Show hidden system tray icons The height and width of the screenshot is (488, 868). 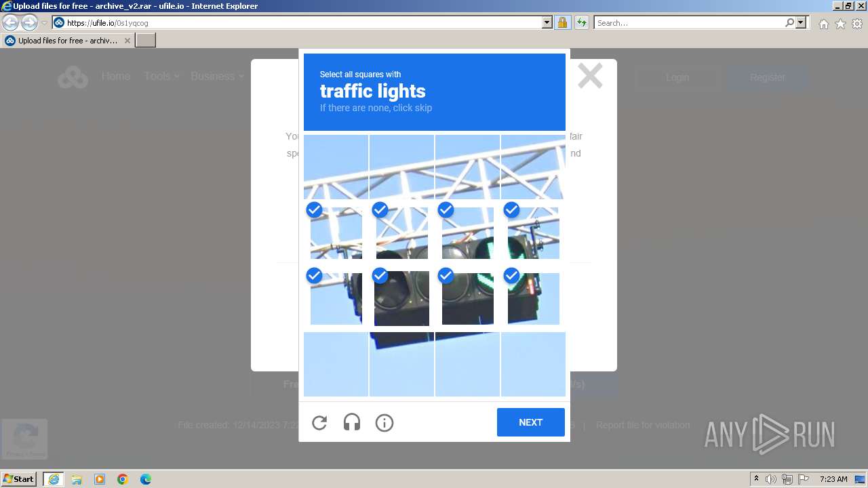[x=756, y=479]
